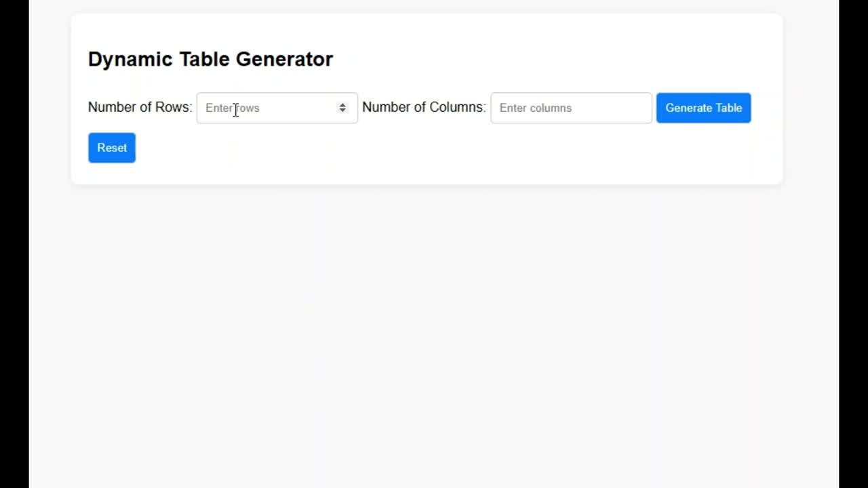Viewport: 868px width, 488px height.
Task: Click the black bar on the right edge
Action: coord(853,244)
